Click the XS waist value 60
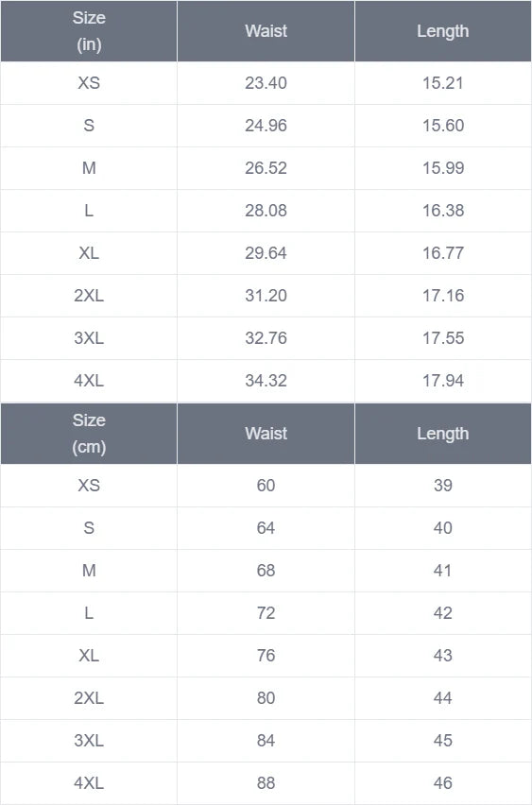Viewport: 532px width, 805px height. tap(266, 486)
